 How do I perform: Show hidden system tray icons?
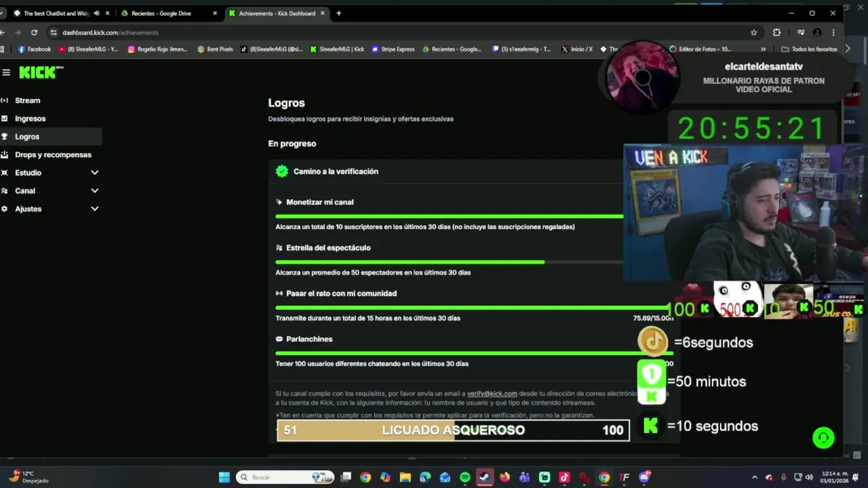(755, 477)
